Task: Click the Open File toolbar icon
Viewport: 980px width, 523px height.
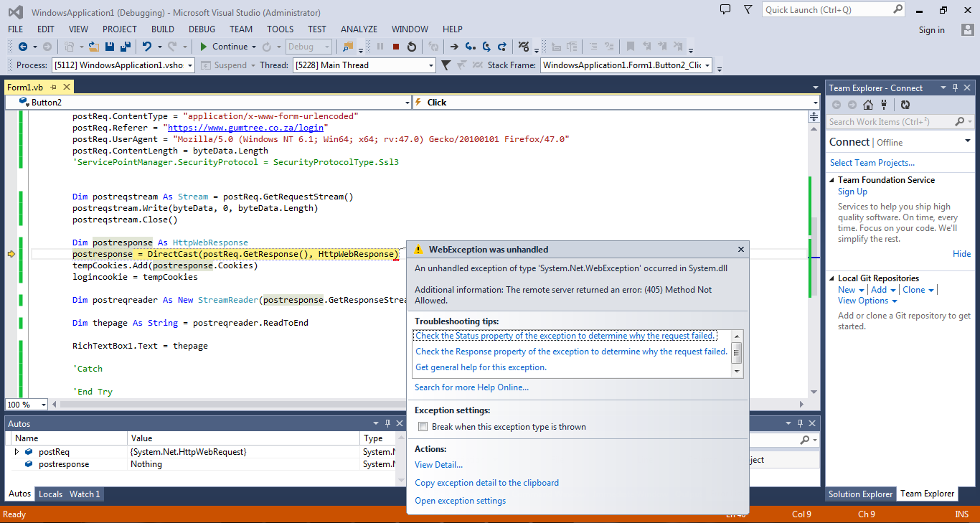Action: tap(95, 47)
